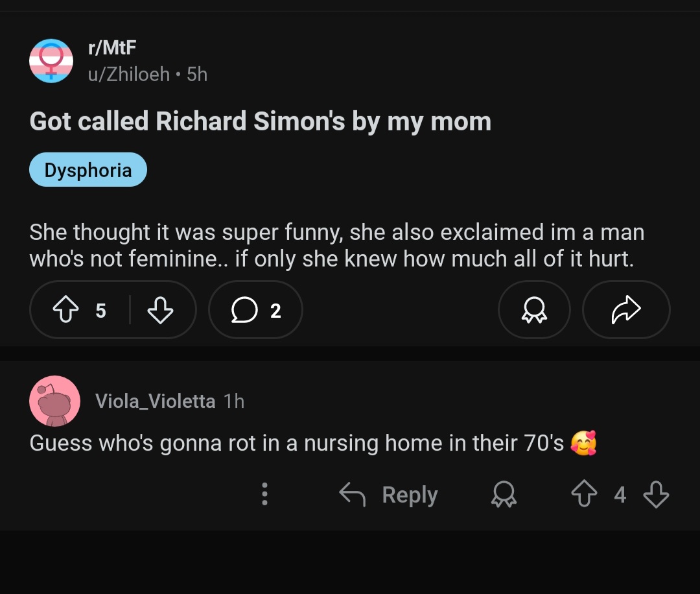This screenshot has width=700, height=594.
Task: Visit u/Zhiloeh's profile
Action: pos(128,75)
